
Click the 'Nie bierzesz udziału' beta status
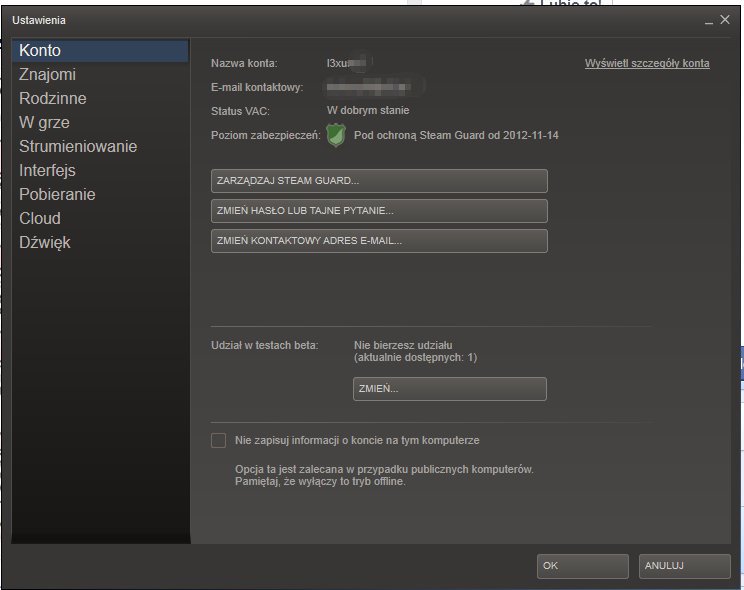point(403,345)
